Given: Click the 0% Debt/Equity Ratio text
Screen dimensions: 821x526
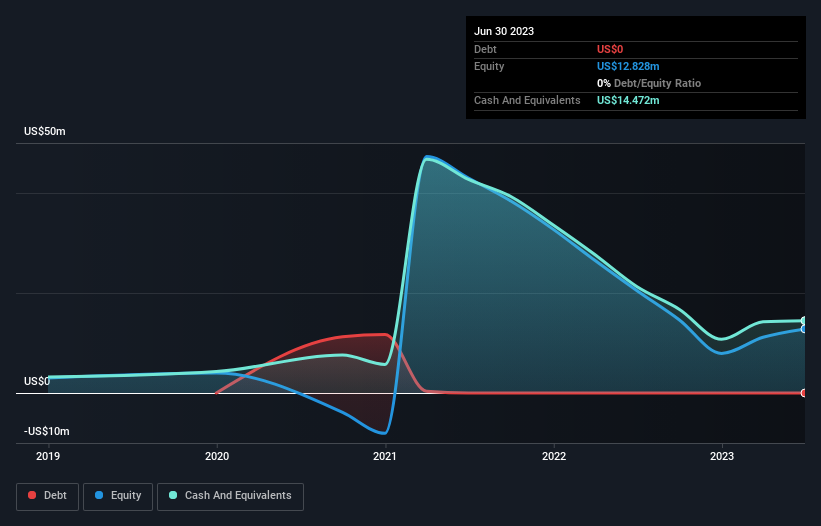Looking at the screenshot, I should [x=649, y=83].
